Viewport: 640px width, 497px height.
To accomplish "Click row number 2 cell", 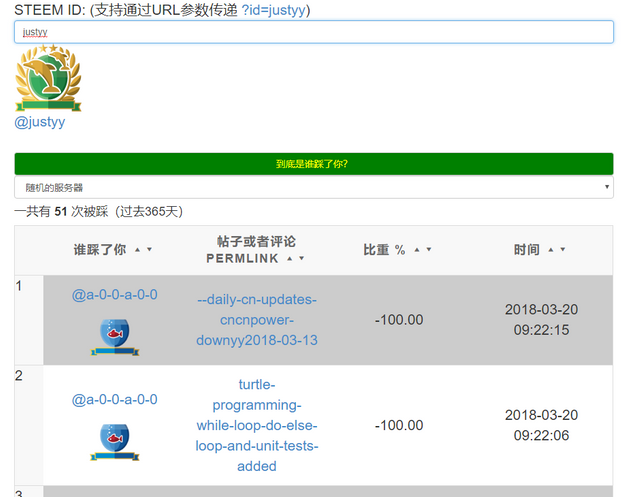I will pyautogui.click(x=29, y=425).
